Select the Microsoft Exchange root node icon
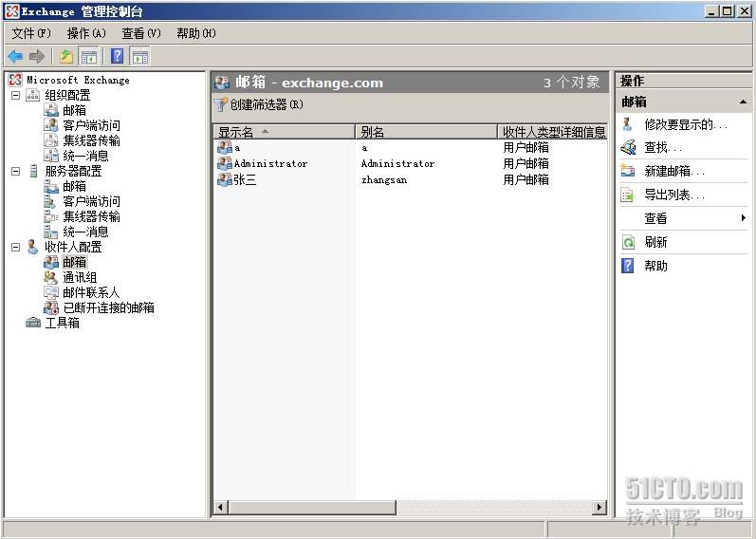This screenshot has height=539, width=756. click(15, 80)
